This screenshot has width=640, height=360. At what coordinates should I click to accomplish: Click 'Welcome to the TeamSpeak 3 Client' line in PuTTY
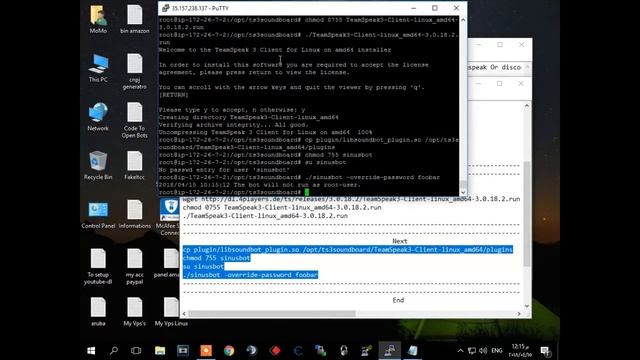tap(275, 50)
